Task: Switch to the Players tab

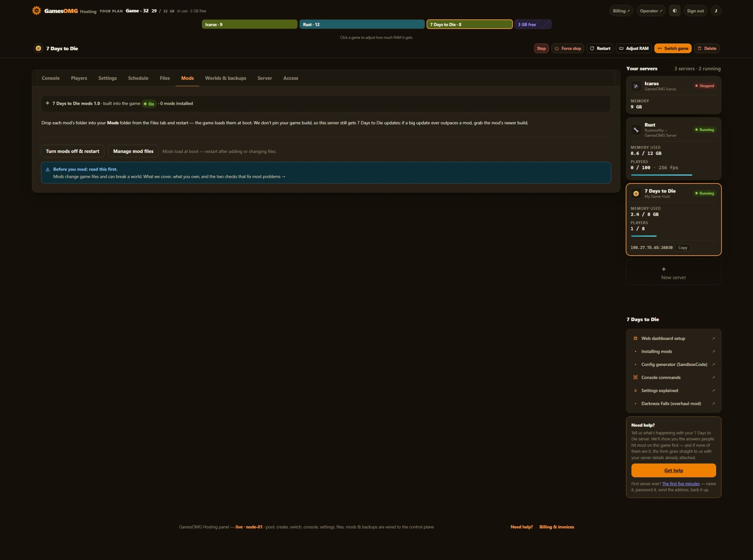Action: pyautogui.click(x=79, y=78)
